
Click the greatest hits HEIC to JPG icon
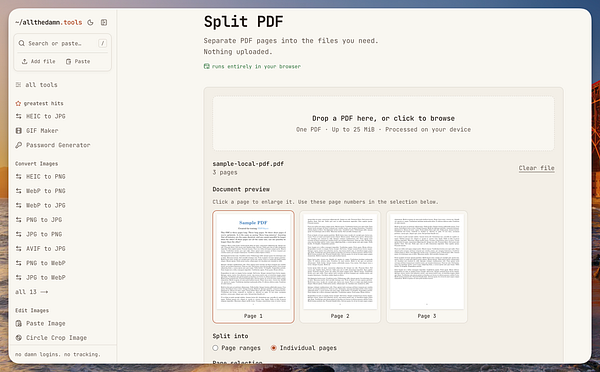(x=18, y=116)
